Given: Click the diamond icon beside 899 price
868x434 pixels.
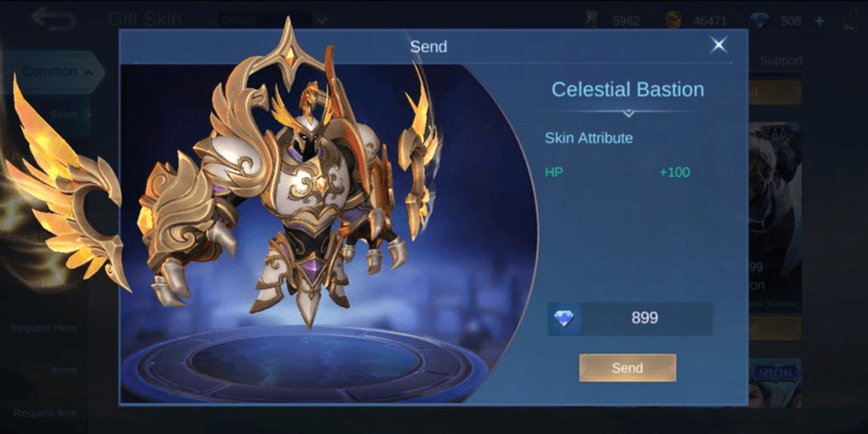Looking at the screenshot, I should coord(564,318).
